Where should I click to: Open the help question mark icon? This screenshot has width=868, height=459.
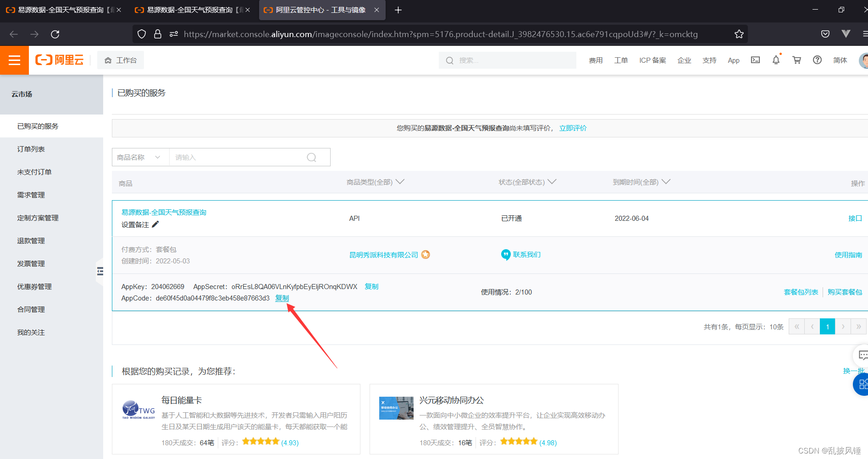tap(817, 60)
